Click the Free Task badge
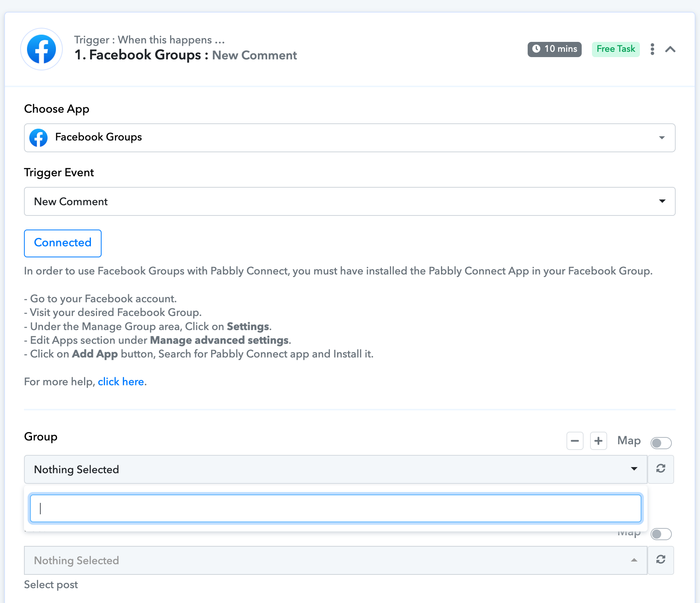Image resolution: width=700 pixels, height=603 pixels. click(x=616, y=49)
